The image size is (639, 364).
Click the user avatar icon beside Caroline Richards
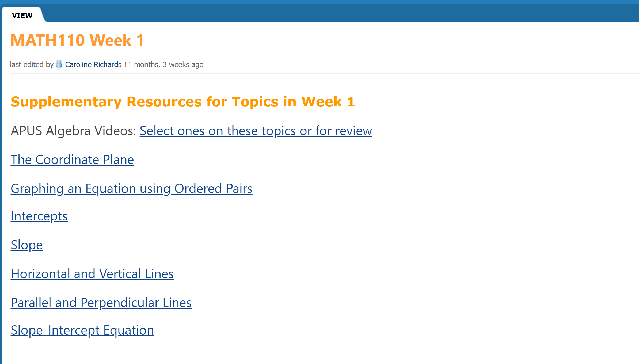(59, 64)
